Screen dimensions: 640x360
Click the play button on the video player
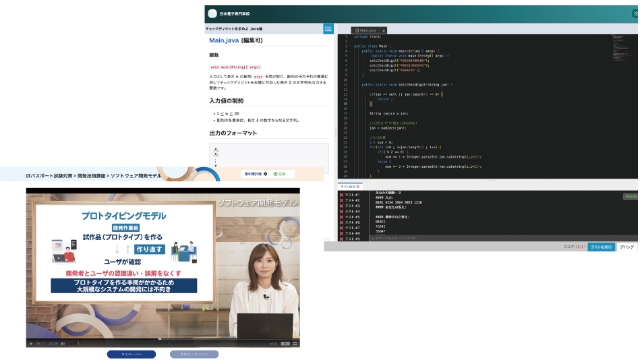tap(31, 344)
